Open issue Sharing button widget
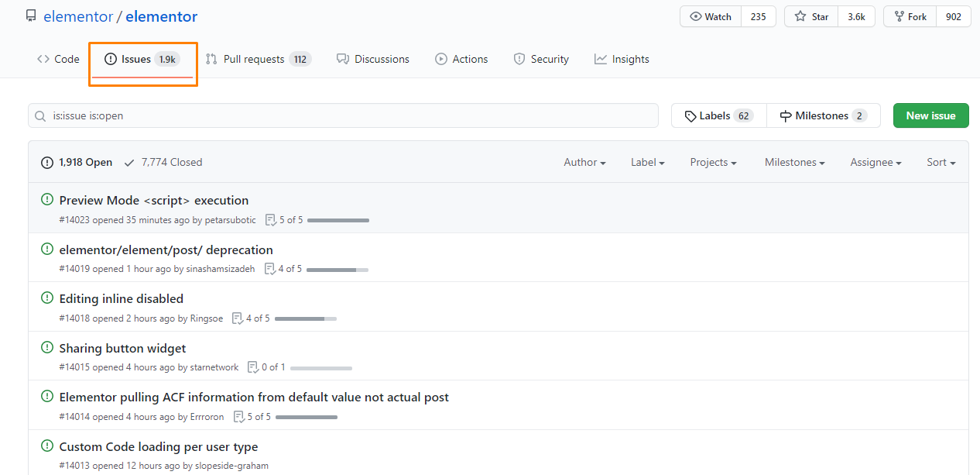Image resolution: width=980 pixels, height=475 pixels. point(123,349)
